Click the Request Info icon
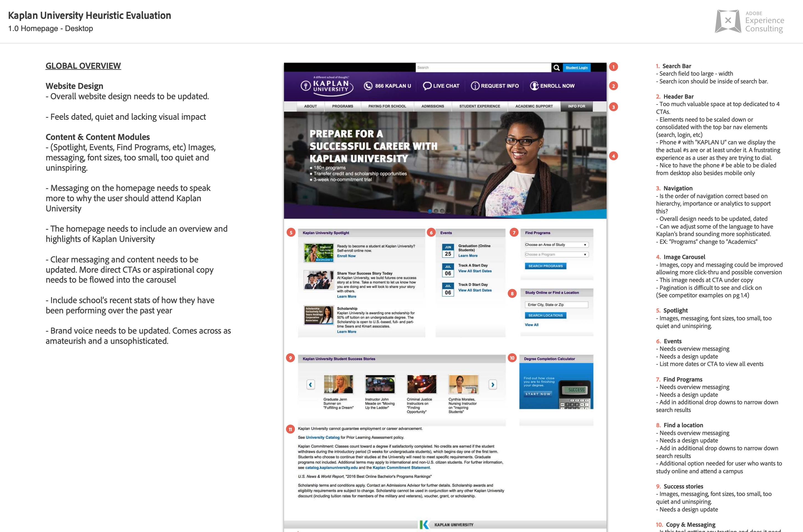 click(x=475, y=86)
